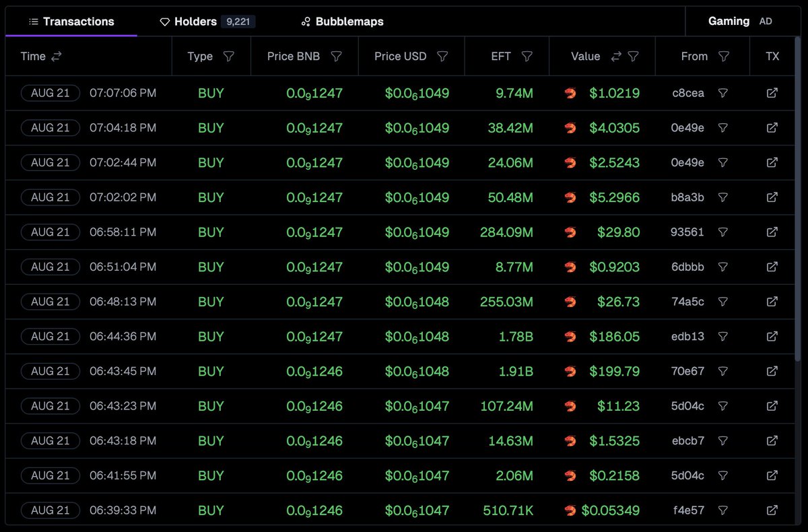This screenshot has height=532, width=808.
Task: Filter by wallet 93561
Action: pyautogui.click(x=722, y=232)
